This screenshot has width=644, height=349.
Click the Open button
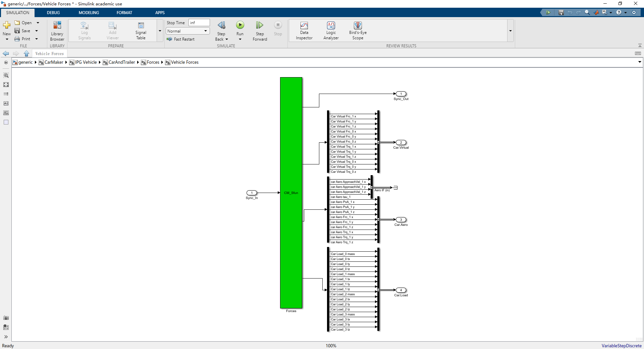coord(23,23)
